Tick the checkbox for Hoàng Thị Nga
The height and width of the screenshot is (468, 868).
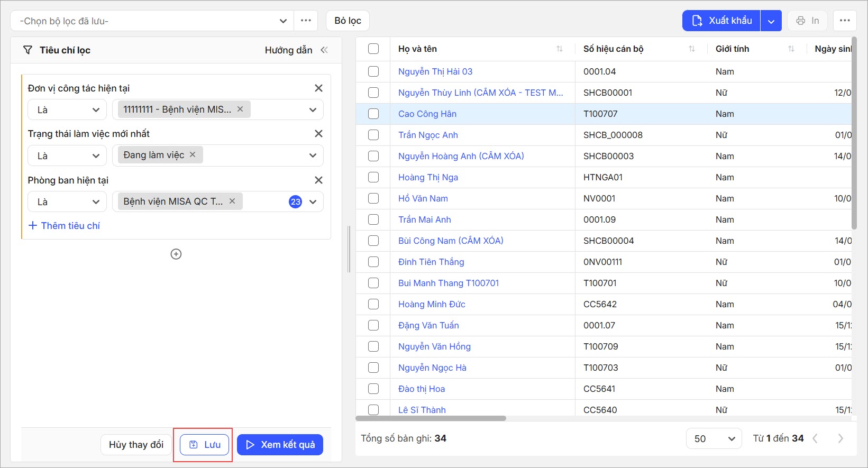click(x=373, y=177)
